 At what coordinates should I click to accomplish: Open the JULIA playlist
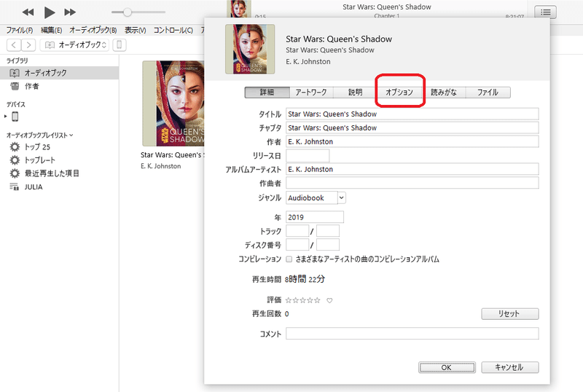34,187
